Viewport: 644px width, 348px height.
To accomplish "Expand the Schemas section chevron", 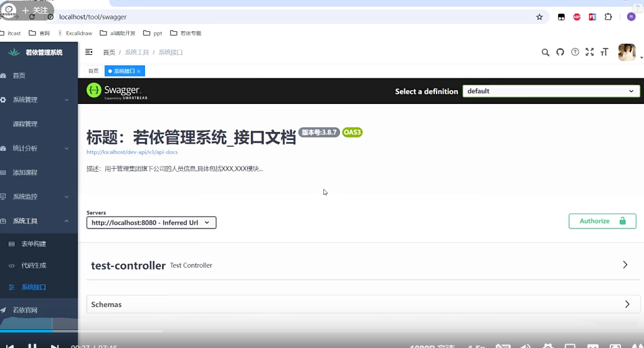I will pyautogui.click(x=627, y=304).
